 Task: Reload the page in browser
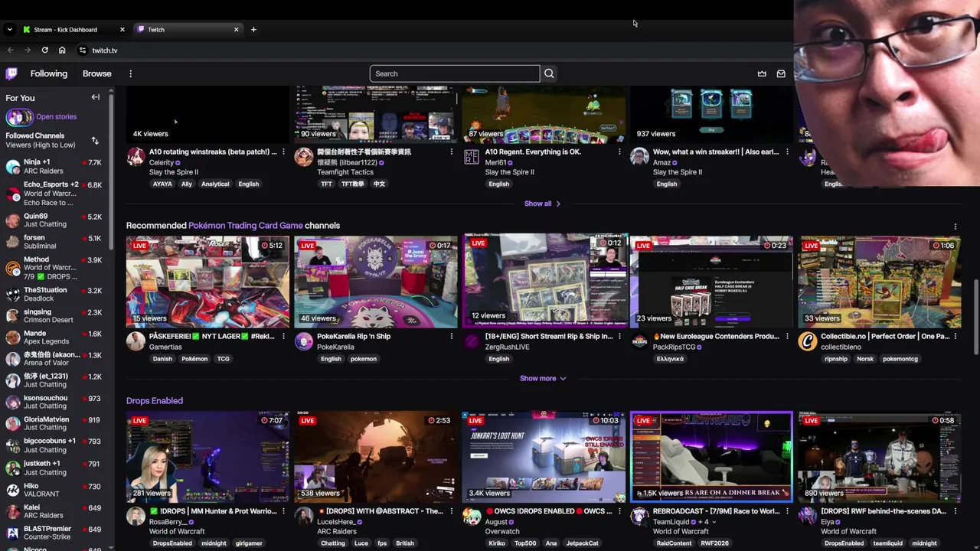(44, 50)
